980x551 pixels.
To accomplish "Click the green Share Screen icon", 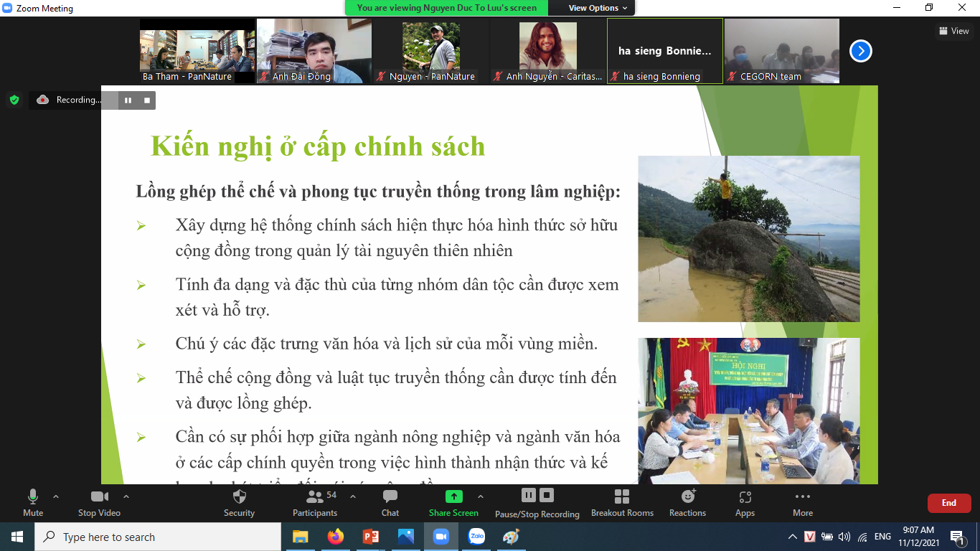I will coord(453,496).
